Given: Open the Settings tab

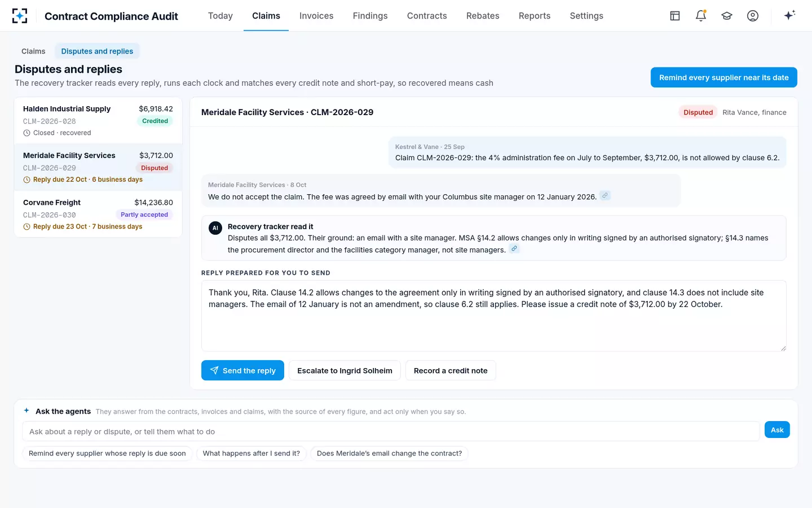Looking at the screenshot, I should tap(586, 16).
